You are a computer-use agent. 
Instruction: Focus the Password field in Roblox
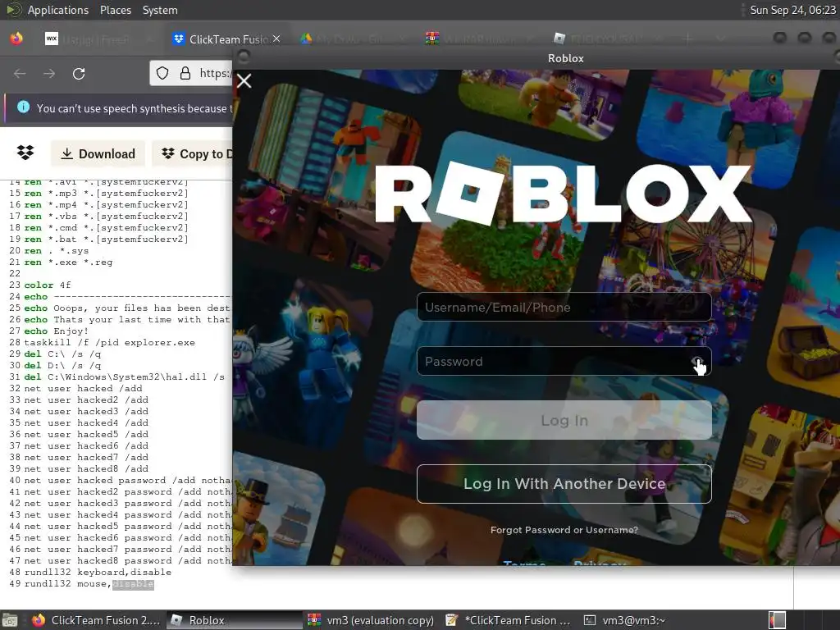tap(564, 361)
